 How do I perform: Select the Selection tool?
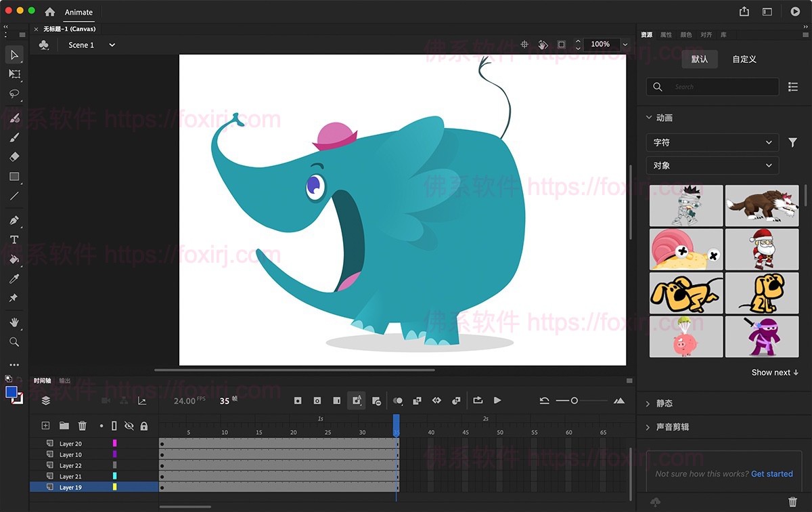tap(14, 55)
